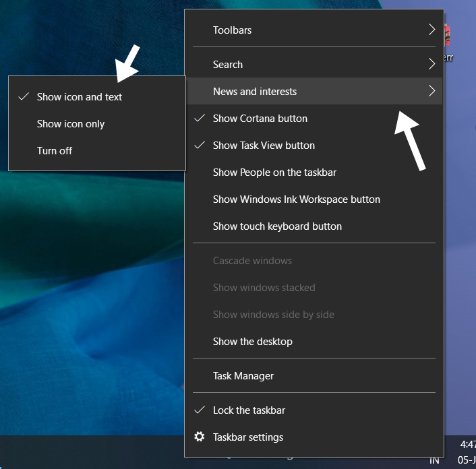
Task: Expand the Toolbars chevron arrow
Action: click(432, 30)
